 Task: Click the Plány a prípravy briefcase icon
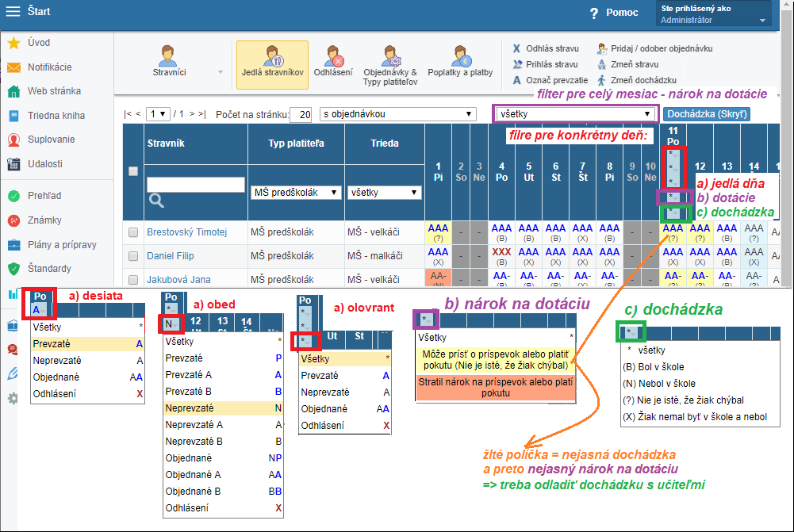tap(13, 245)
